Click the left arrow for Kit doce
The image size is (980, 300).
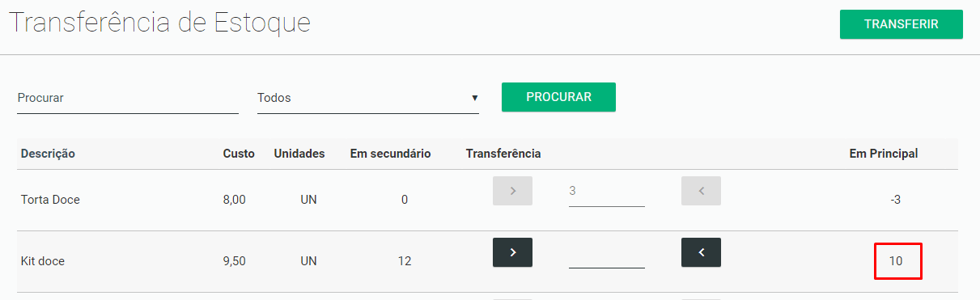coord(701,252)
